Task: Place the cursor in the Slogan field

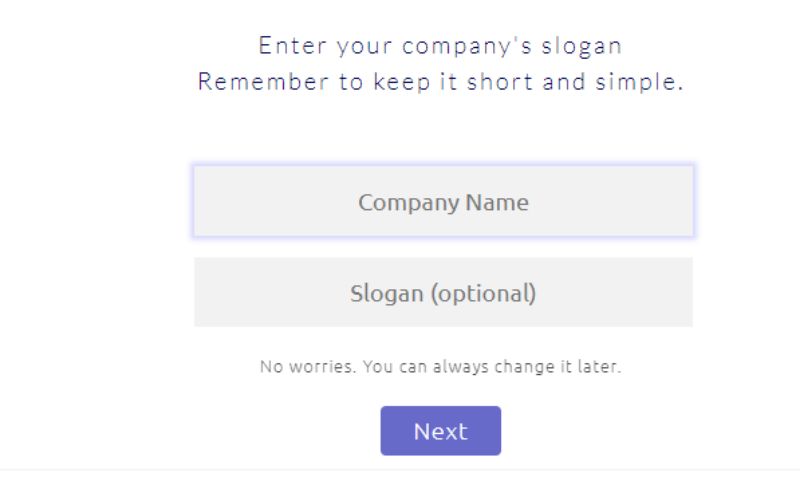Action: point(443,293)
